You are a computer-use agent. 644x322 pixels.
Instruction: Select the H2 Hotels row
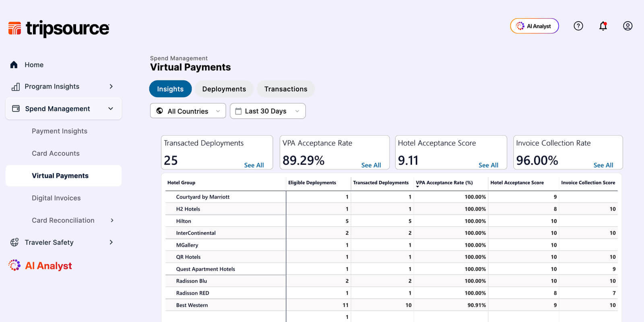pyautogui.click(x=392, y=209)
